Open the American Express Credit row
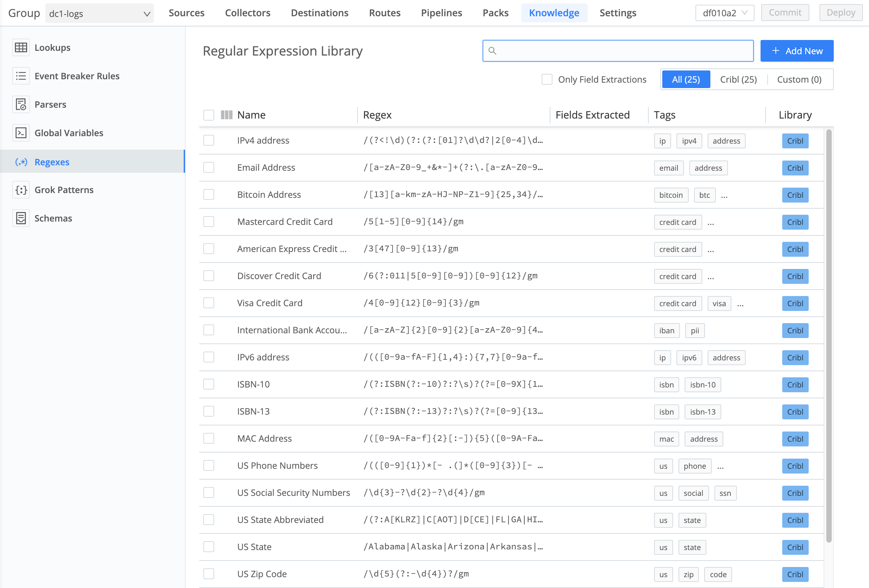Screen dimensions: 869x588 click(511, 249)
